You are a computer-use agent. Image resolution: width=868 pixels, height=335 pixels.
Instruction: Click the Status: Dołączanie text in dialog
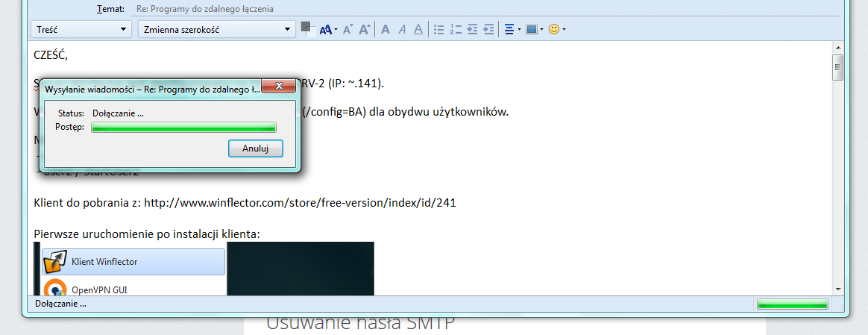101,113
